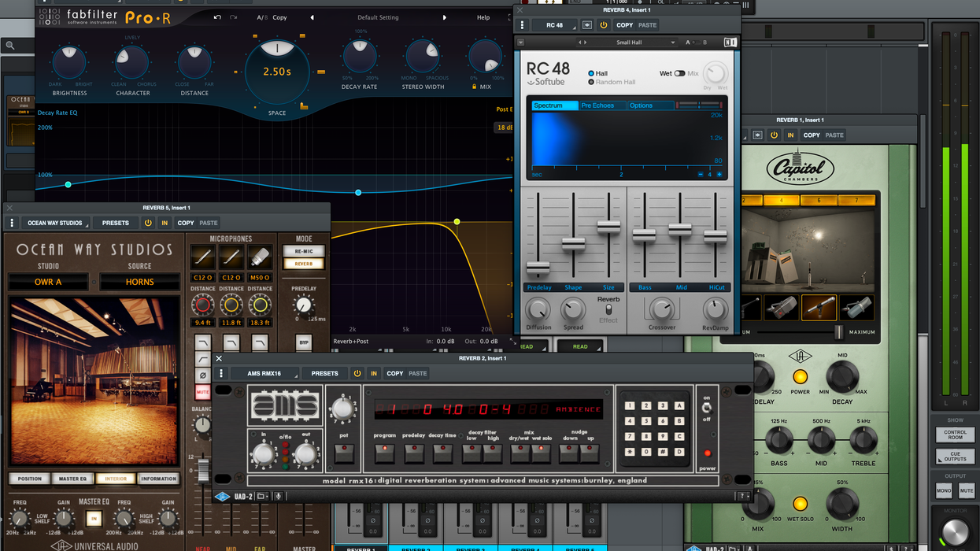Select the M50 microphone icon
980x551 pixels.
point(260,257)
